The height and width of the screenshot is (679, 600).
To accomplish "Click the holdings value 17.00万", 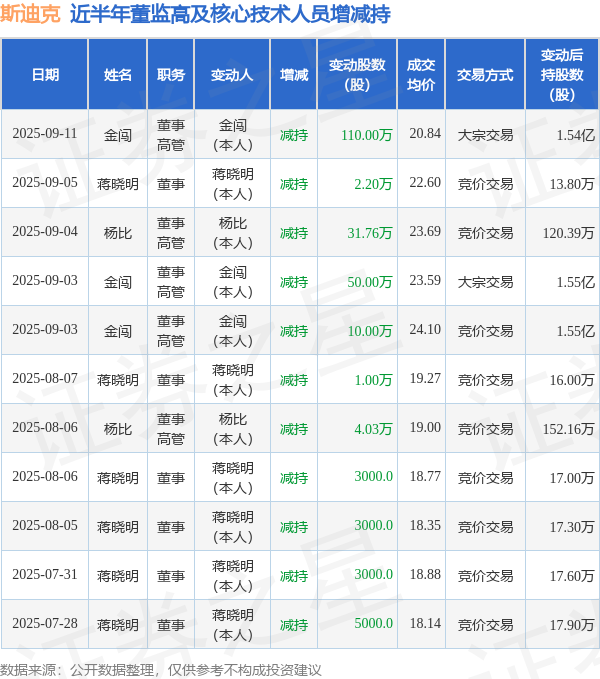I will pos(572,478).
